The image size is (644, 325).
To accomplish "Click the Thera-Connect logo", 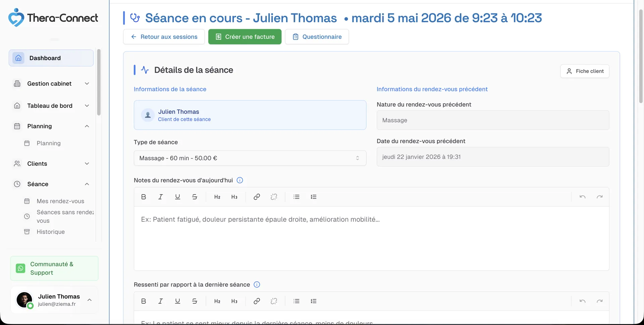I will click(53, 17).
